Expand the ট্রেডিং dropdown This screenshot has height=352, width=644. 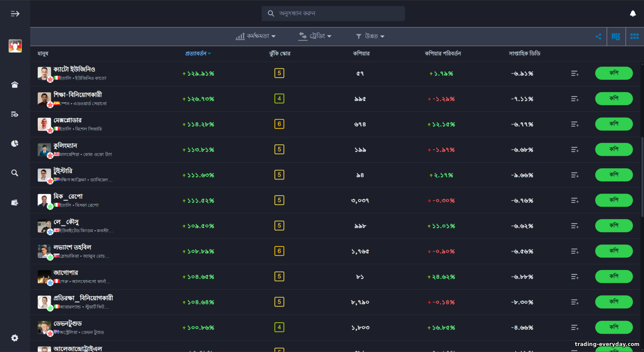tap(315, 36)
